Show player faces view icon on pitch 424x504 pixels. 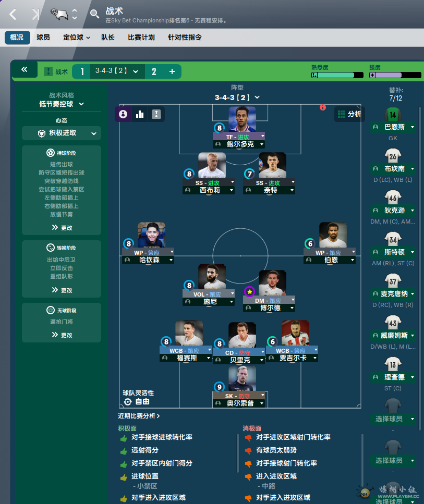click(x=123, y=114)
